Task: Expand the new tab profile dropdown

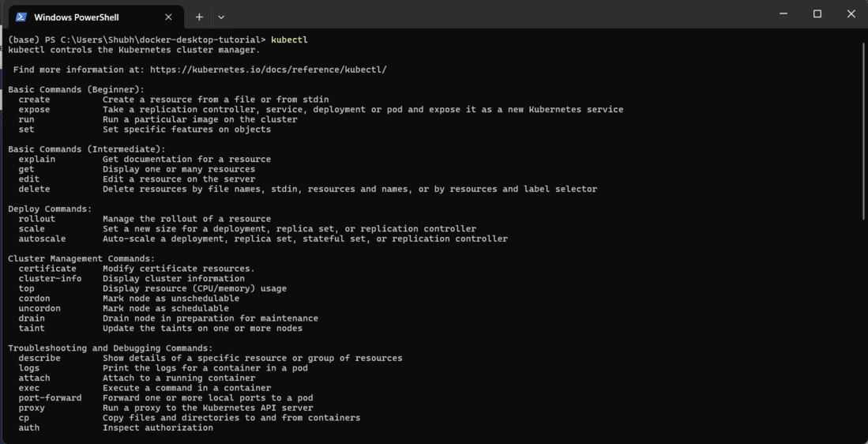Action: (x=221, y=17)
